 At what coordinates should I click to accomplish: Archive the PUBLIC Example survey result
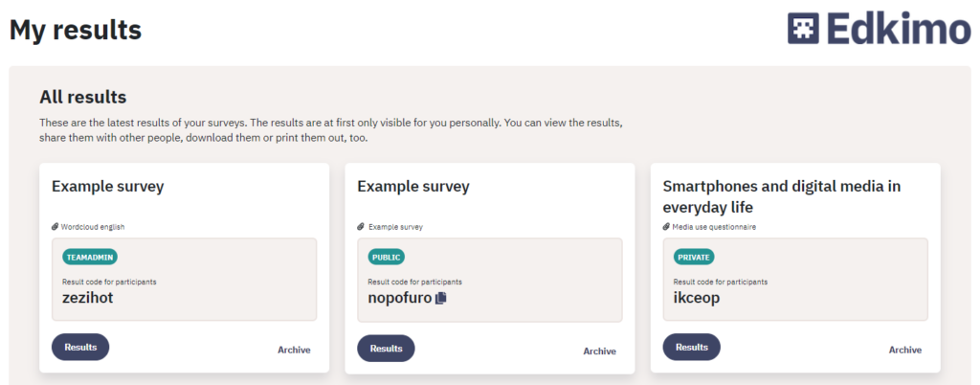coord(600,351)
